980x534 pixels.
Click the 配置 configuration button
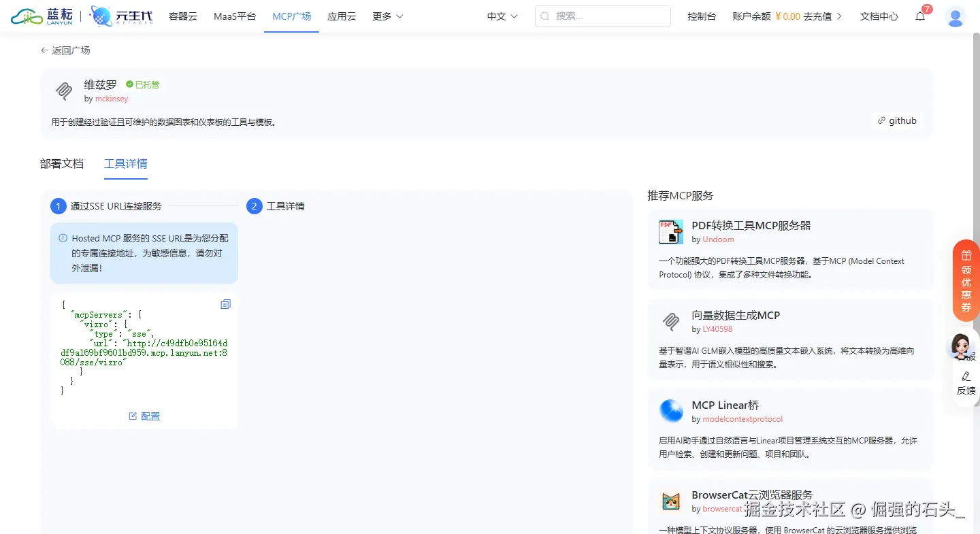(144, 416)
